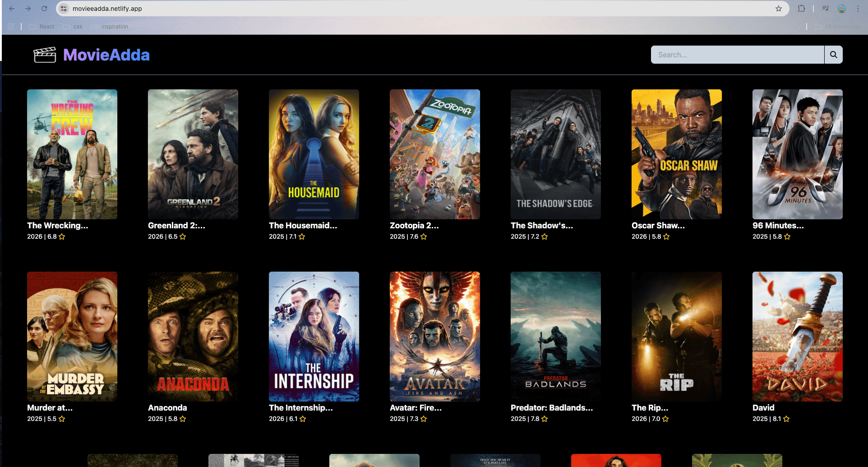Open the React bookmarks folder
868x467 pixels.
[x=42, y=27]
